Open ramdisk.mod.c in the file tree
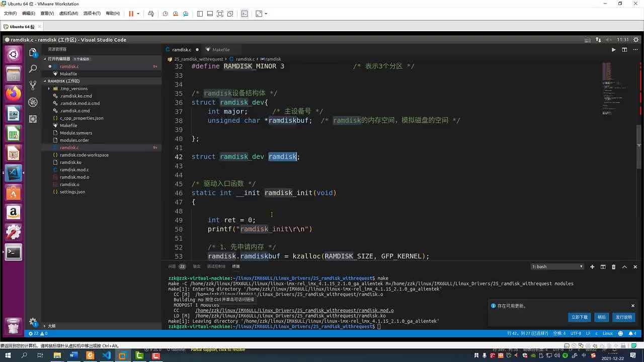Screen dimensions: 644x362 (x=74, y=169)
